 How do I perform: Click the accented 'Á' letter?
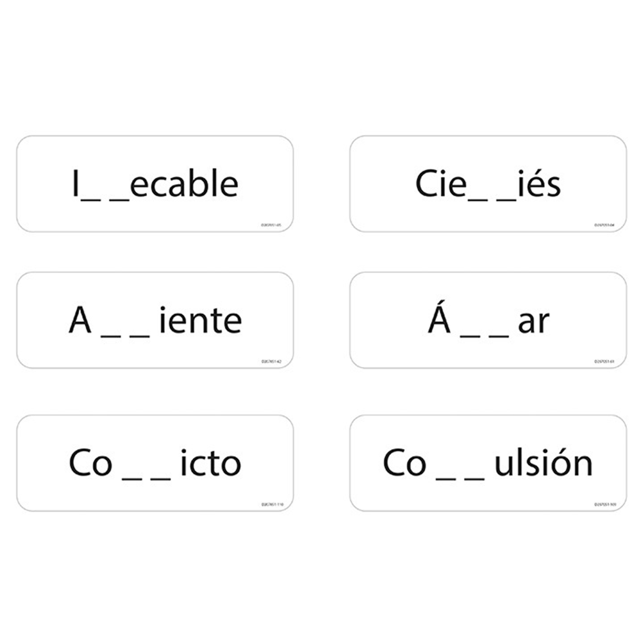pyautogui.click(x=439, y=318)
